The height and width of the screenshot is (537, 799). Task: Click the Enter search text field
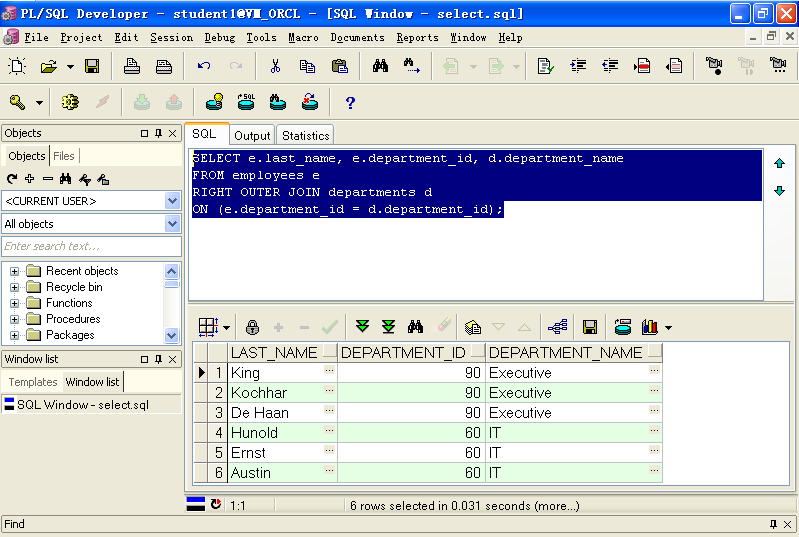[91, 246]
